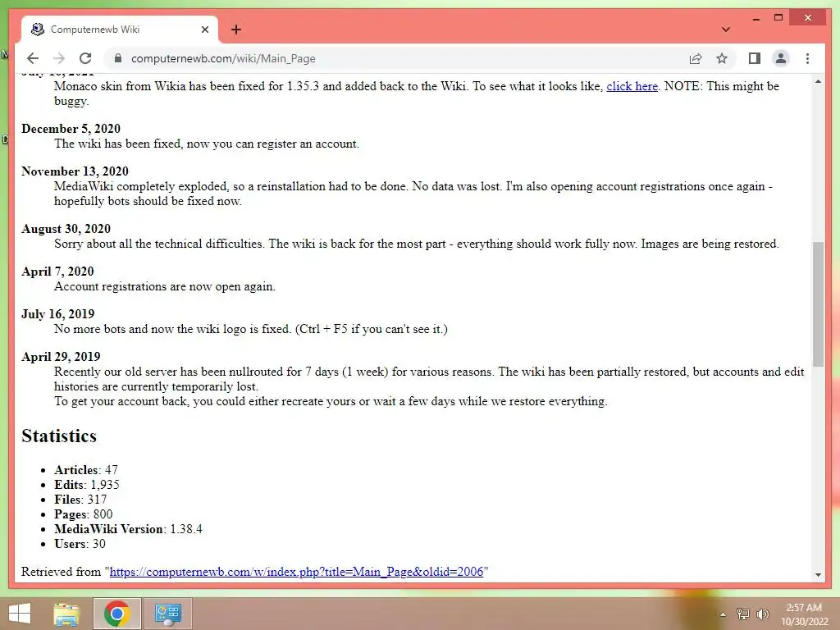
Task: Click the 'Statistics' heading
Action: pyautogui.click(x=59, y=436)
